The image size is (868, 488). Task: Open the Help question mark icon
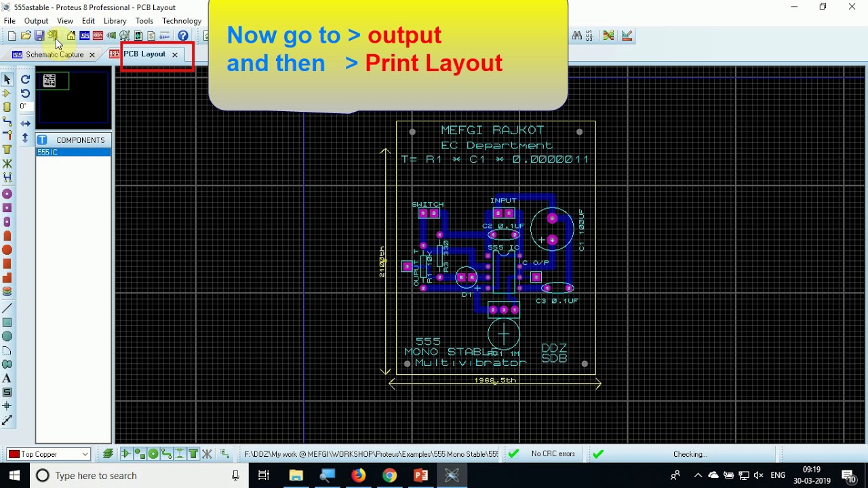(182, 36)
